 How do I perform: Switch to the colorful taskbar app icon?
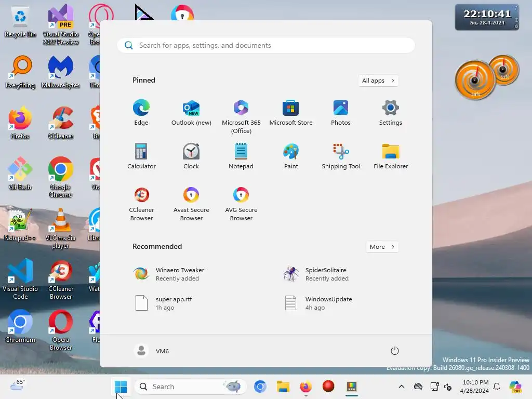tap(352, 387)
